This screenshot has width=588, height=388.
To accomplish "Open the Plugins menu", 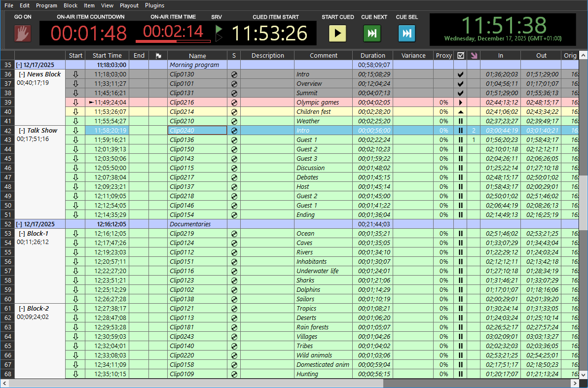I will pos(154,5).
